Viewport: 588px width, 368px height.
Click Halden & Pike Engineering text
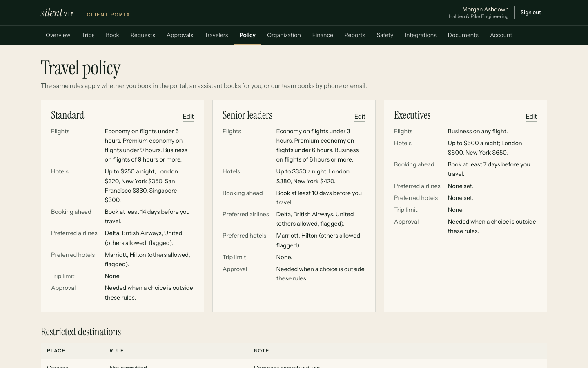pyautogui.click(x=479, y=16)
